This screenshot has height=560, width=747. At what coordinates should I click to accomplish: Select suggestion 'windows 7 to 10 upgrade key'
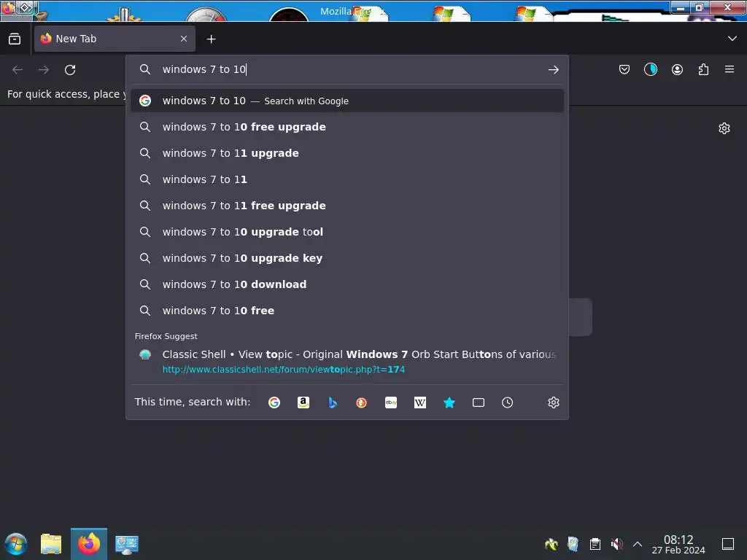click(x=347, y=258)
